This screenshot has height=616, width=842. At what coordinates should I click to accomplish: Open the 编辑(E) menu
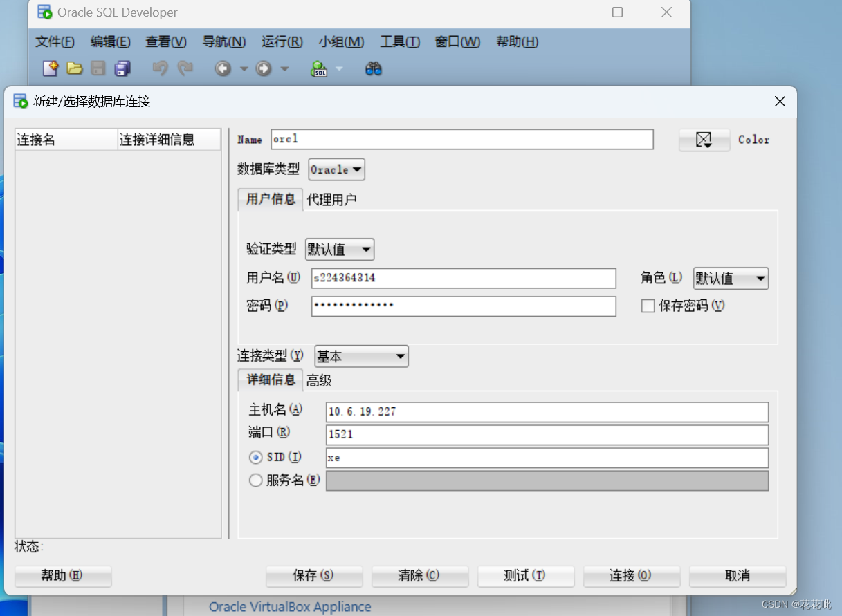(x=110, y=41)
